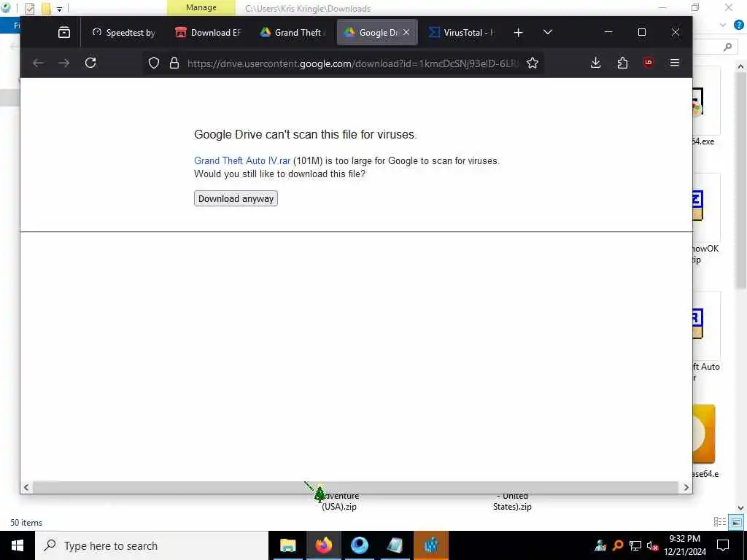Click the Download anyway button
Image resolution: width=747 pixels, height=560 pixels.
pos(236,198)
